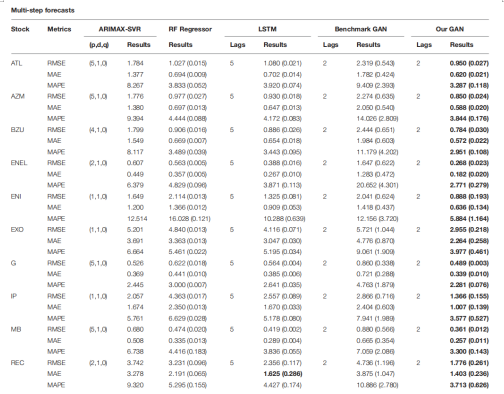This screenshot has height=394, width=504.
Task: Click the 'RF Regressor' column header
Action: point(190,29)
